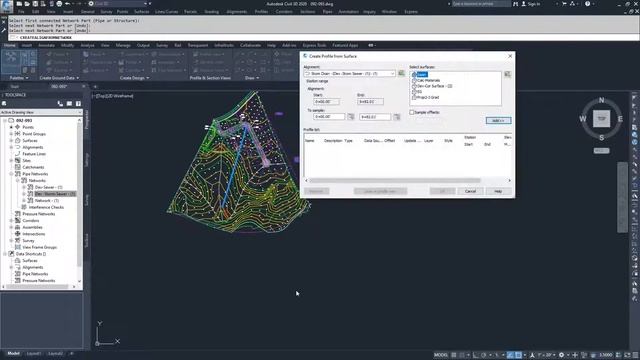Expand the Dev-Sewer - (1) network node
The width and height of the screenshot is (640, 360).
[24, 187]
